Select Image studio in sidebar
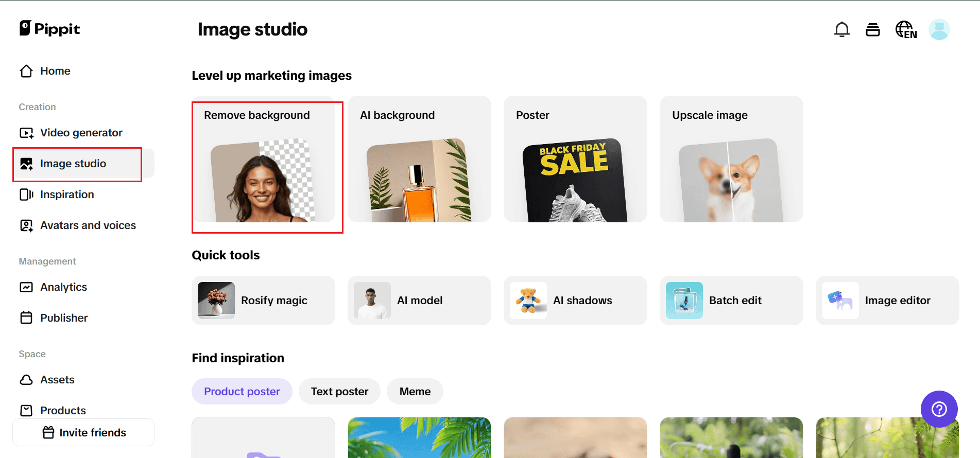 [83, 164]
